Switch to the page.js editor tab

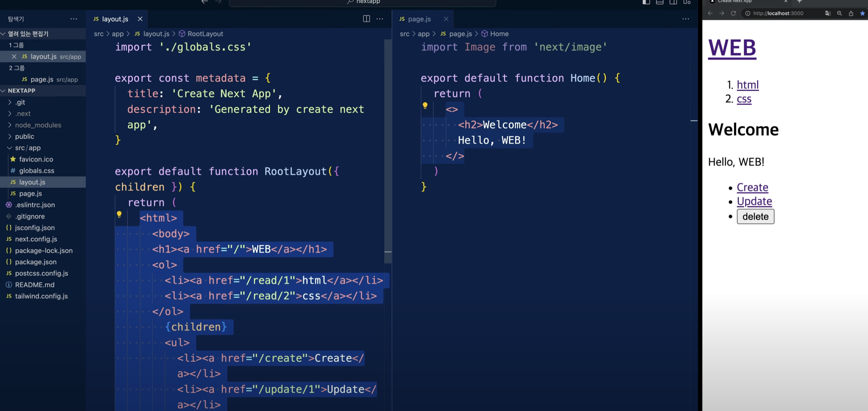pos(419,19)
